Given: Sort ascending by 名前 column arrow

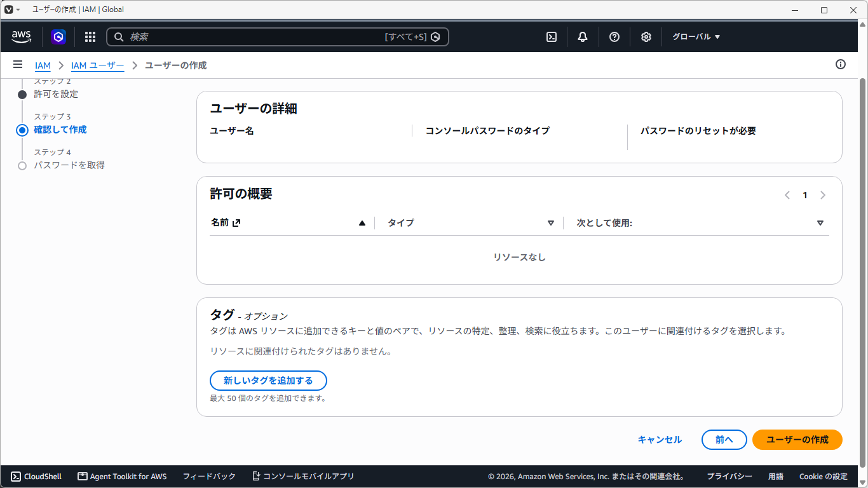Looking at the screenshot, I should pos(362,223).
